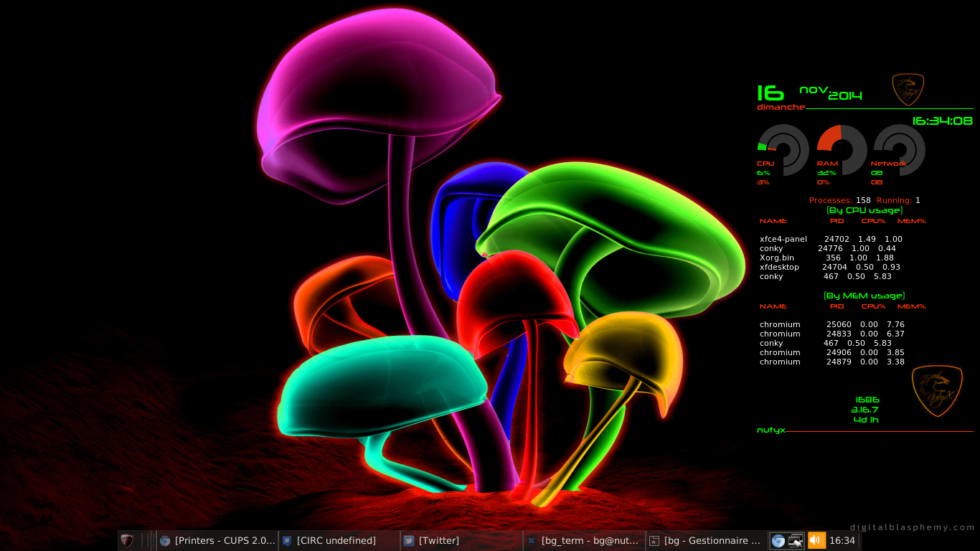
Task: Click the 'CPU' gauge label
Action: 765,164
